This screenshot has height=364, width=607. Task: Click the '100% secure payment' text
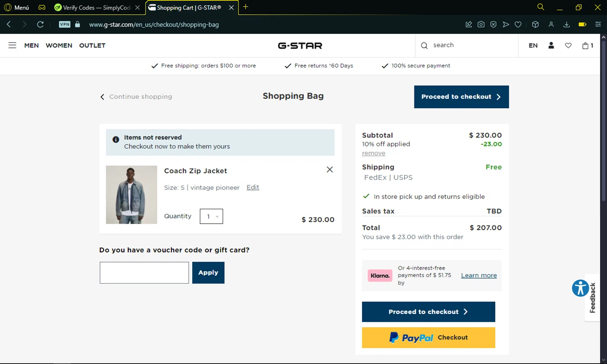421,66
